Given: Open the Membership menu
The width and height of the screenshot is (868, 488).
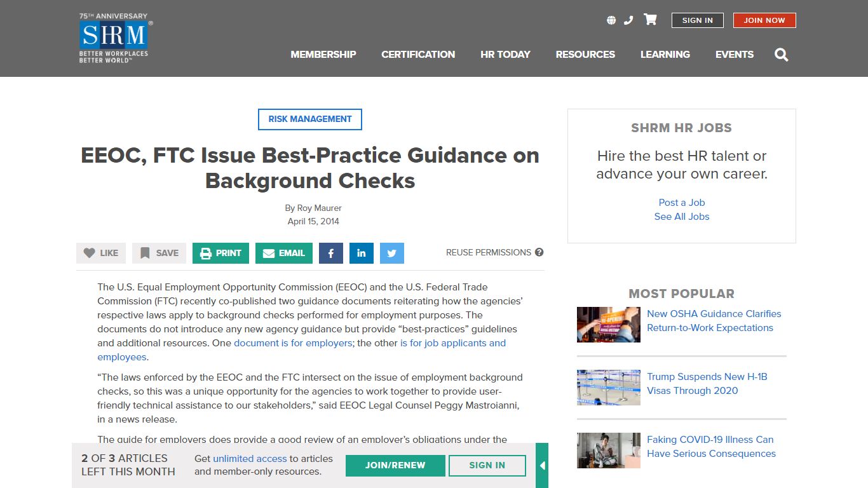Looking at the screenshot, I should 323,55.
